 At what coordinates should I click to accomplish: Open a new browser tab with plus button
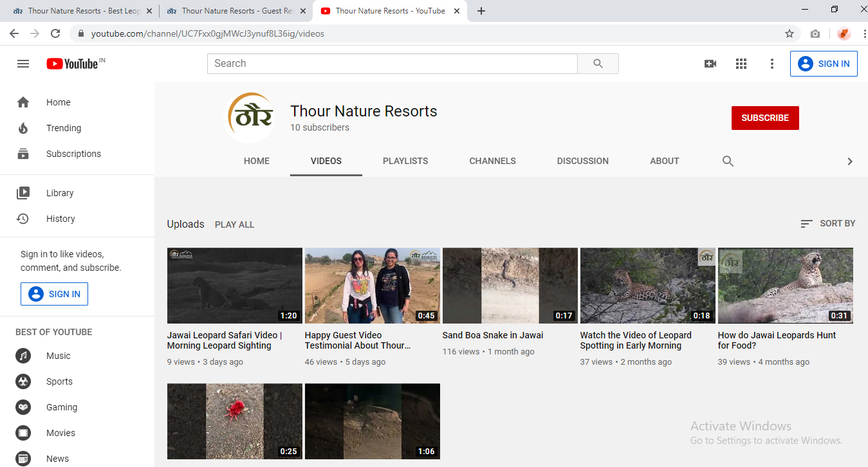(481, 11)
